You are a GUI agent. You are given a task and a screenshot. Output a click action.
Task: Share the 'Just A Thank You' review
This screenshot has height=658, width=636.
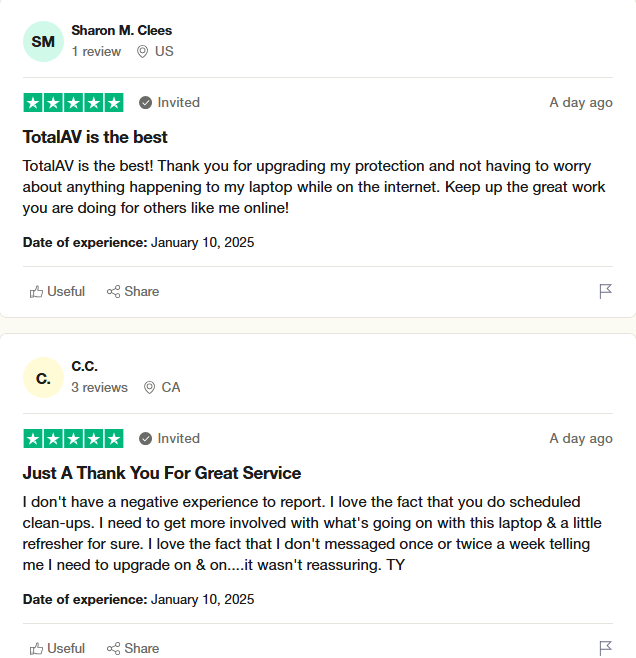click(x=133, y=648)
